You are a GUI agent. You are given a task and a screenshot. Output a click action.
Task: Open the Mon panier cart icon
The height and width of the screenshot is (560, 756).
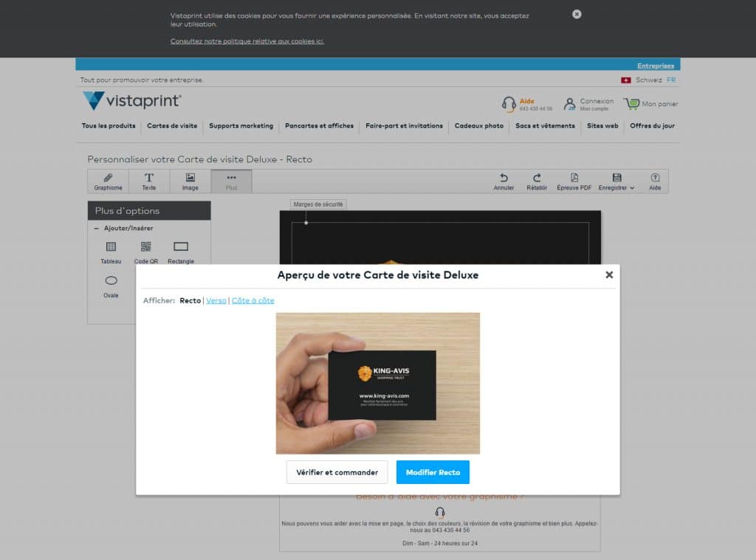631,103
